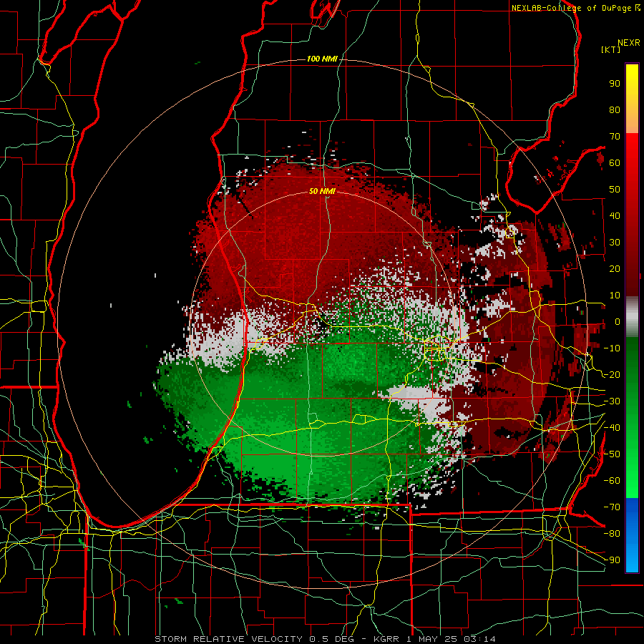Click the 80 value on the velocity scale

point(615,110)
